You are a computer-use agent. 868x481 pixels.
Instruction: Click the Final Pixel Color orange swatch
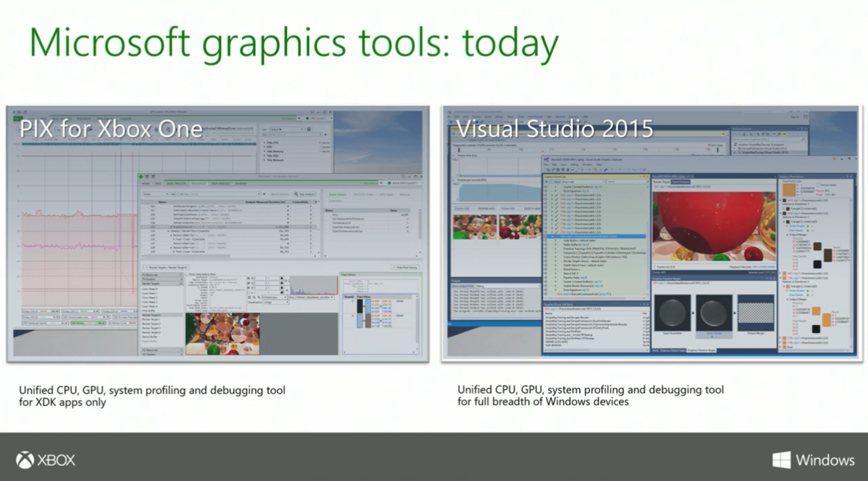coord(789,190)
